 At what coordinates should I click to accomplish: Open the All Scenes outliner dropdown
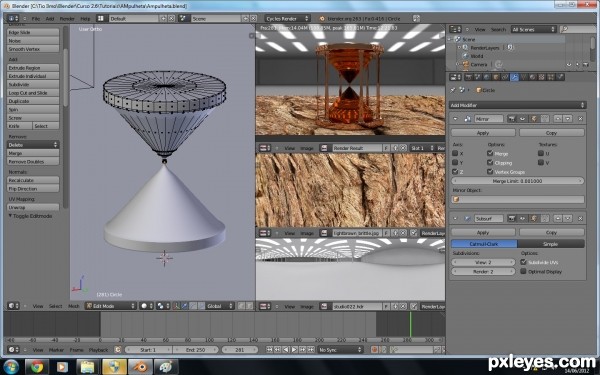click(x=533, y=29)
